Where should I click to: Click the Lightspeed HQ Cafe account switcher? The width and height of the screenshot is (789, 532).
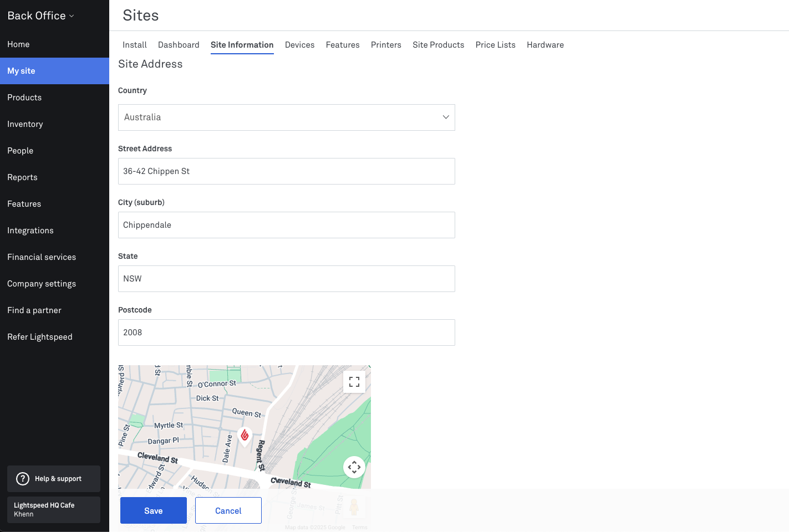click(x=54, y=510)
